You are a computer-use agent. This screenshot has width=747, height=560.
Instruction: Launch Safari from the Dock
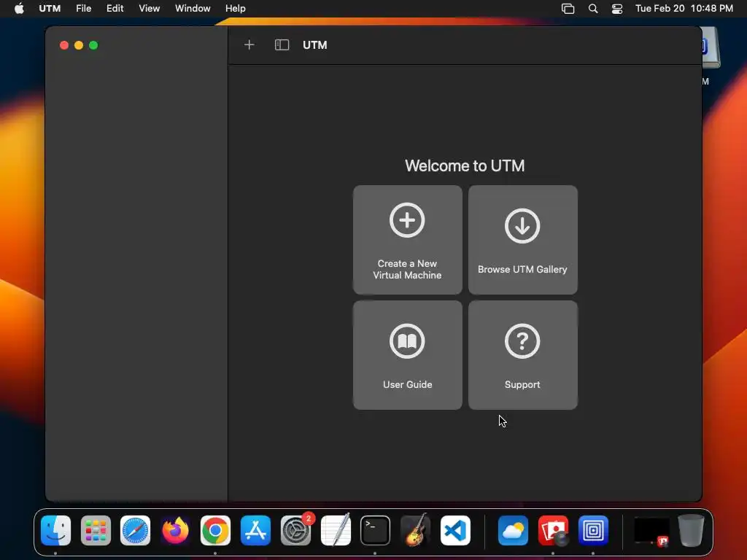(135, 531)
